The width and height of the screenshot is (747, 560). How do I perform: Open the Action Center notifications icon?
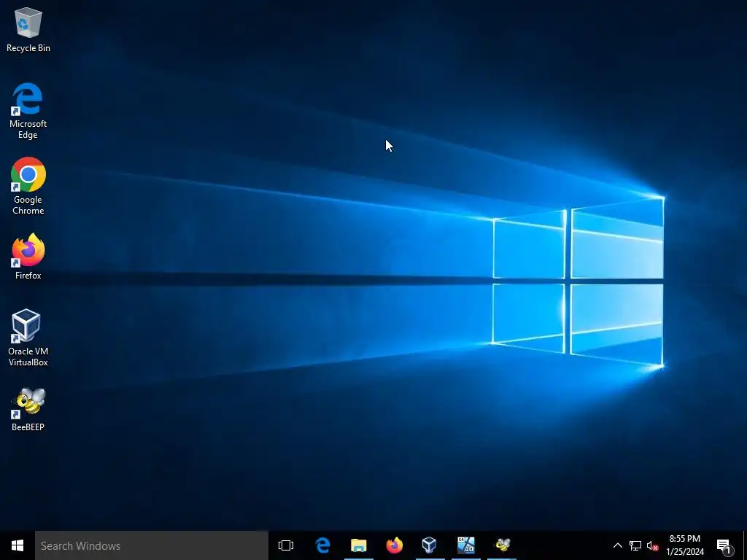(724, 545)
